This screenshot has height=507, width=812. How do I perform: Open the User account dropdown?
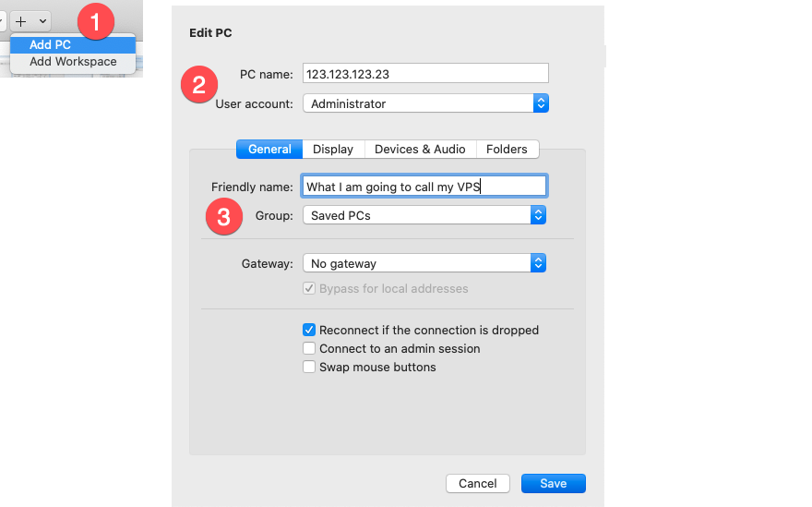click(425, 103)
